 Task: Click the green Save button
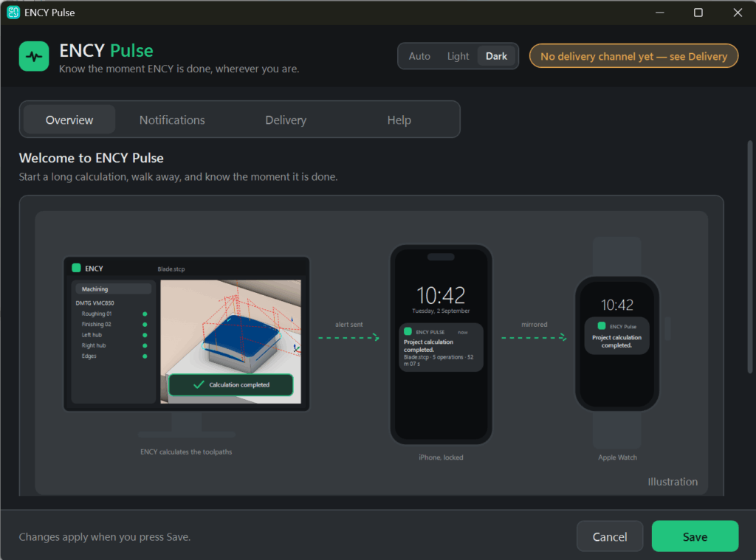[695, 536]
